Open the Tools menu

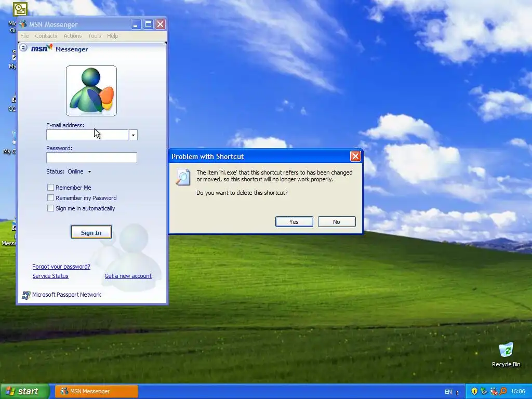pos(95,36)
